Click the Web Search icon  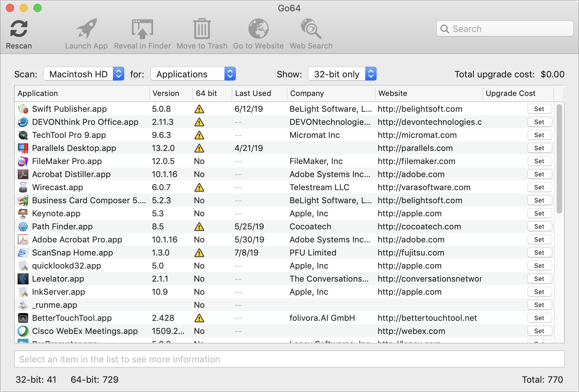click(x=311, y=29)
